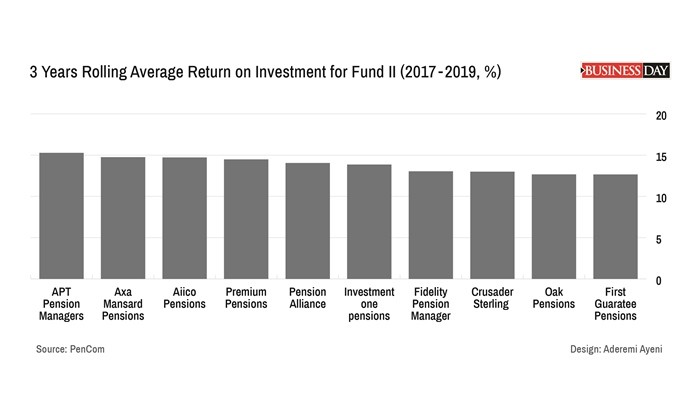Click the 20 axis label
Viewport: 700px width, 400px height.
point(660,116)
